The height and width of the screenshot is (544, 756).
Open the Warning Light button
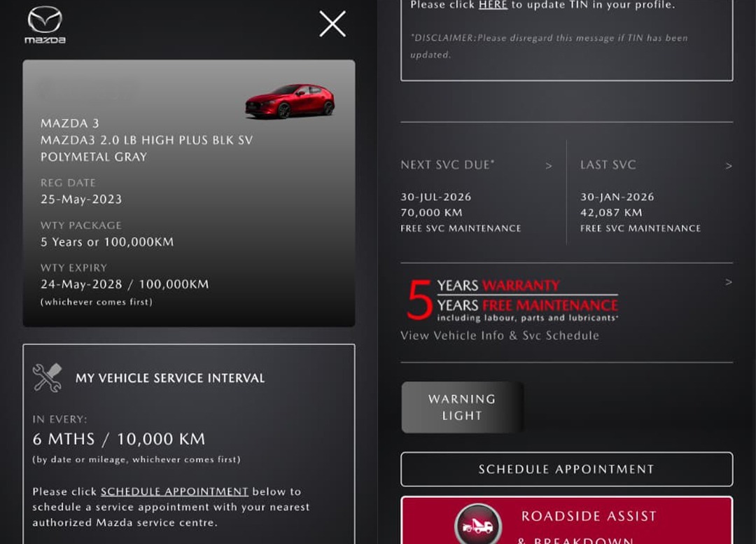click(462, 407)
